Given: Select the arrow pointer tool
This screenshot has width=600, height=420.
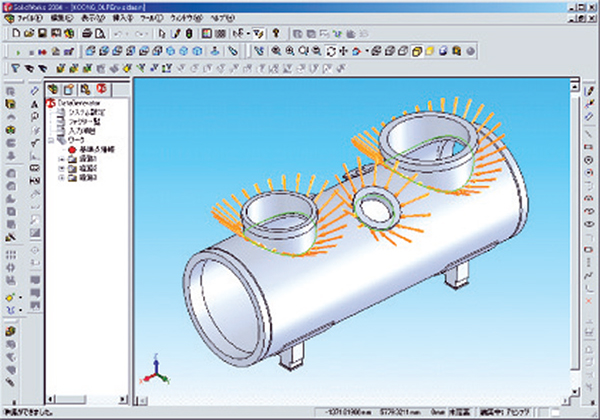Looking at the screenshot, I should 163,32.
